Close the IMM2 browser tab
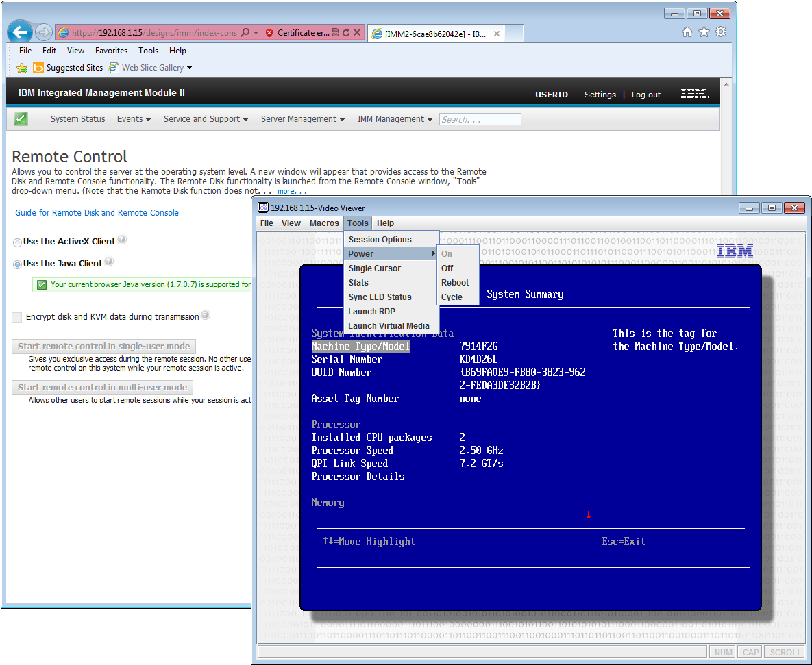The image size is (812, 665). [497, 34]
